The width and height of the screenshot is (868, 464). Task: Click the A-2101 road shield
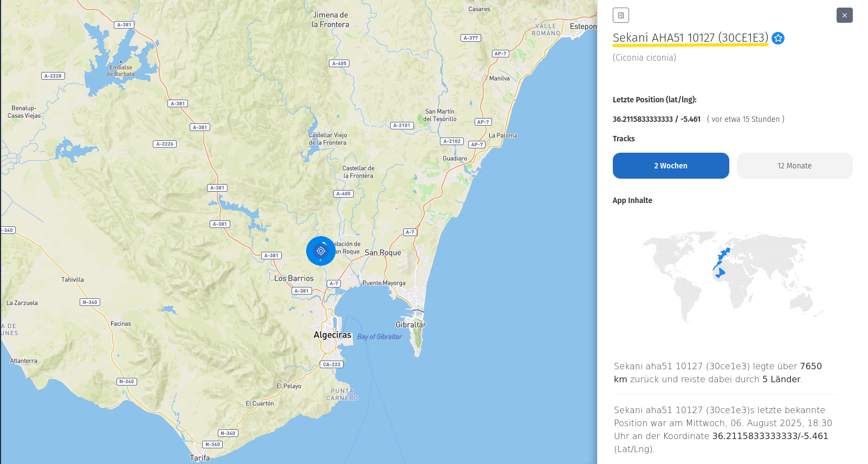[x=401, y=126]
